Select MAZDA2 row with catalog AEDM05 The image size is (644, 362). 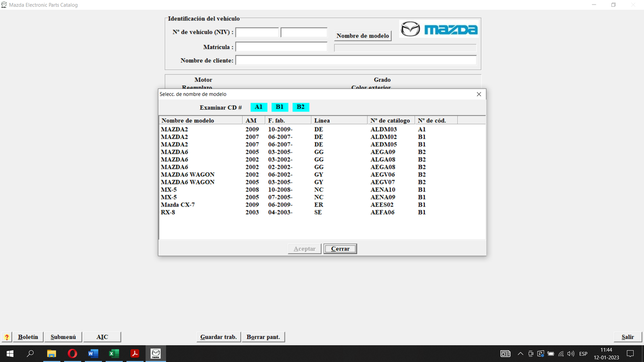[322, 145]
